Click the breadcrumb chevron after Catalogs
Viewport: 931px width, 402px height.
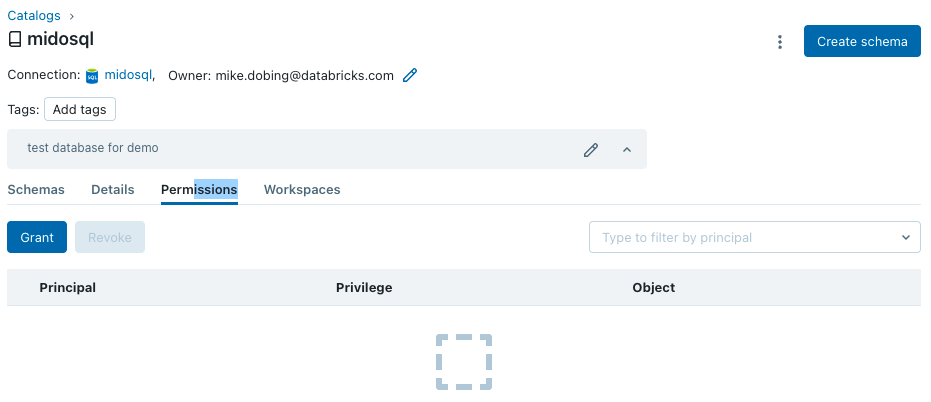[72, 17]
